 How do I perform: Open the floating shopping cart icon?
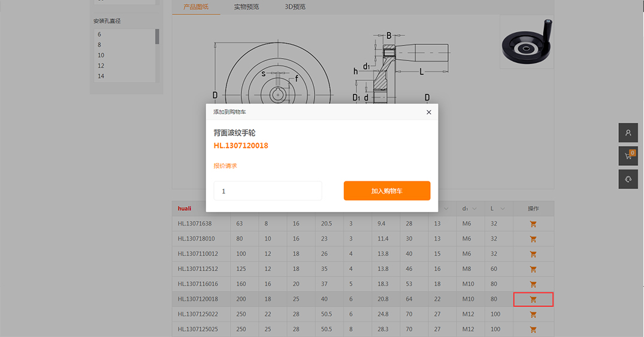tap(628, 156)
